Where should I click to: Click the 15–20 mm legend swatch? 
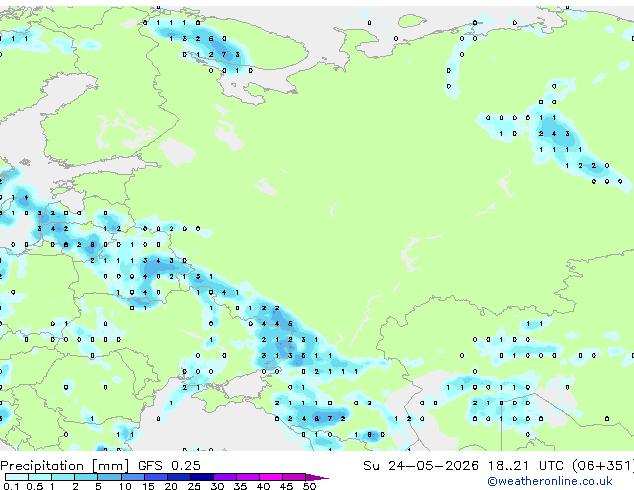[156, 477]
